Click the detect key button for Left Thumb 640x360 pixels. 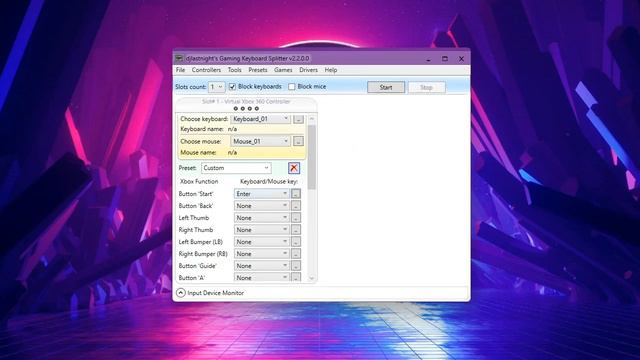296,218
